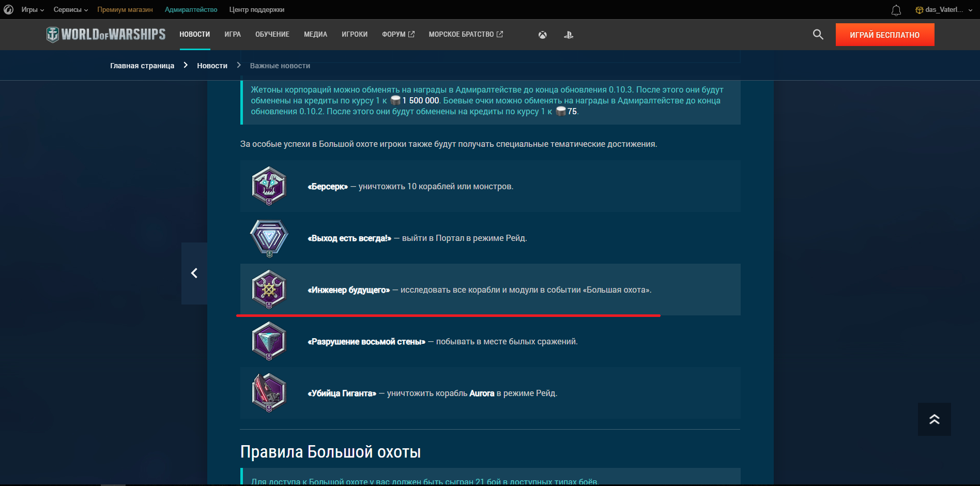Image resolution: width=980 pixels, height=486 pixels.
Task: Click sentence about special thematic achievements
Action: [x=449, y=144]
